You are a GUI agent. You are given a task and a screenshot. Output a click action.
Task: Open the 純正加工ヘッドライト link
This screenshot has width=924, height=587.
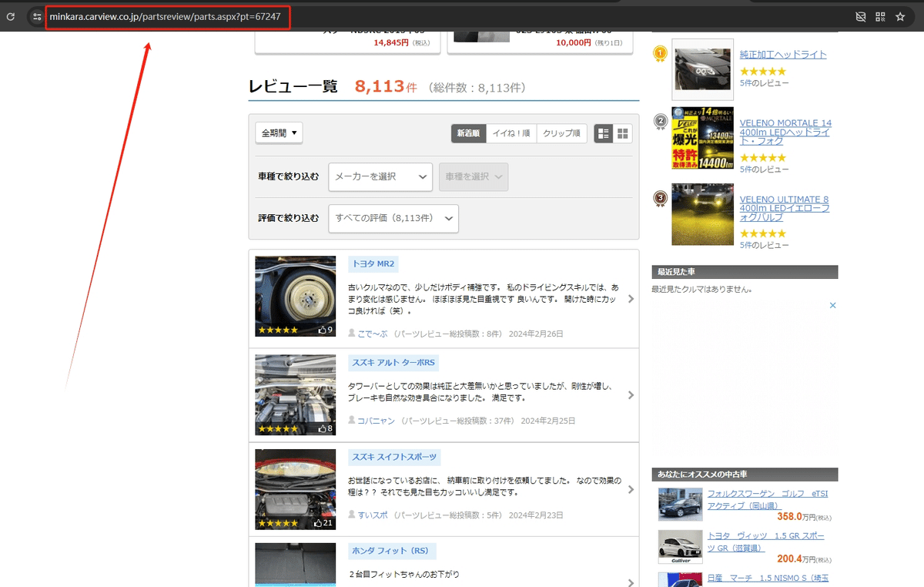pyautogui.click(x=783, y=55)
